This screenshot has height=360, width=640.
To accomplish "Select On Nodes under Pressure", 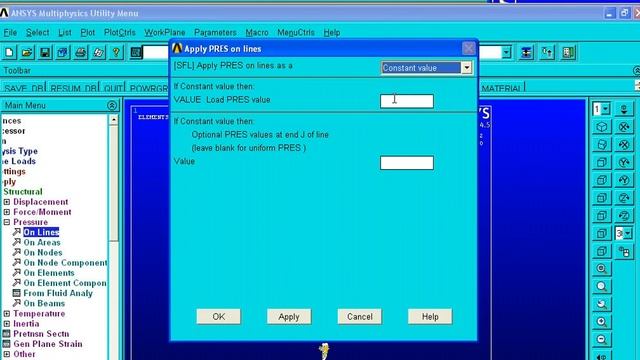I will (43, 253).
